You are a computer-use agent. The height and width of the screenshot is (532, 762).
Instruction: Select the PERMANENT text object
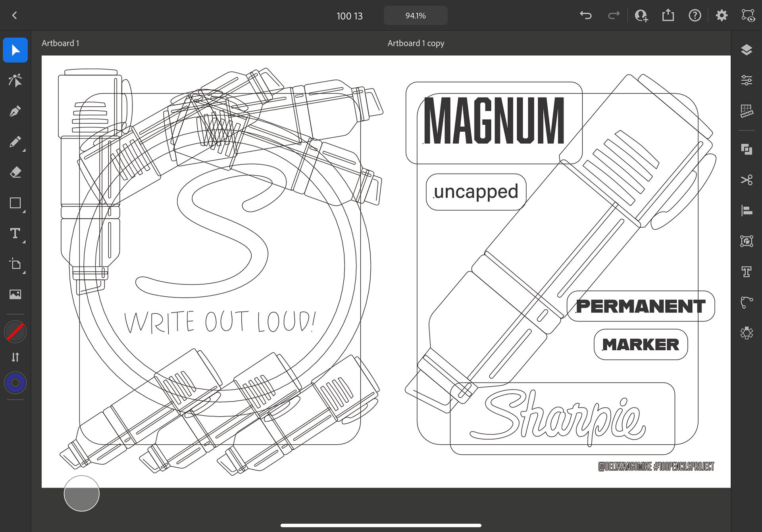[641, 306]
